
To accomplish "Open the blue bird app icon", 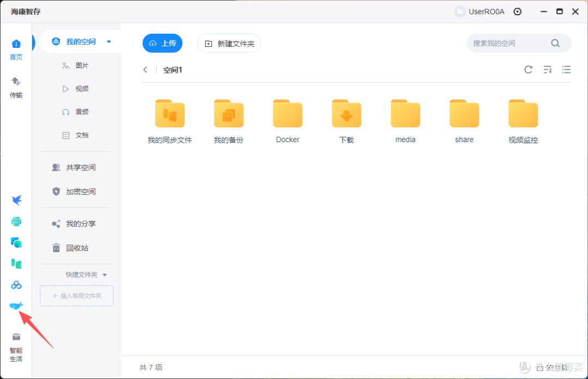I will (16, 200).
